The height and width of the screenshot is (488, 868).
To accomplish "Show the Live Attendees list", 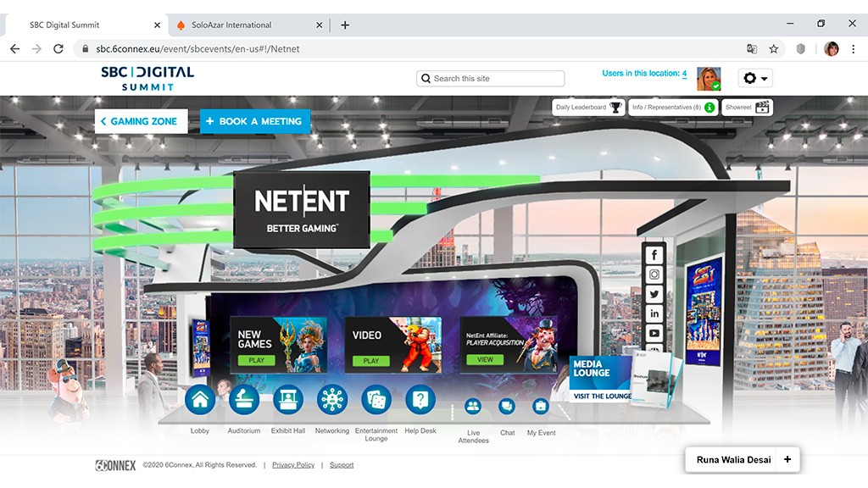I will coord(473,407).
